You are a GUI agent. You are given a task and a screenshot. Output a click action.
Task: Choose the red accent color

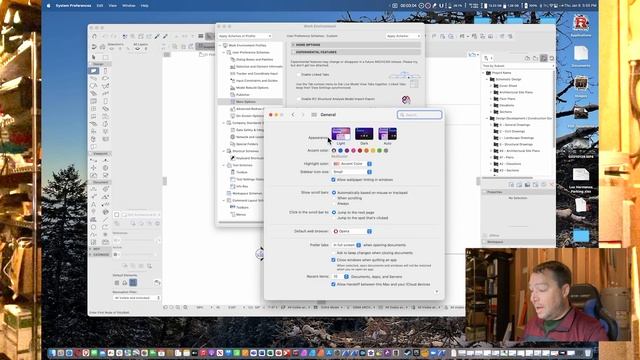click(x=360, y=151)
